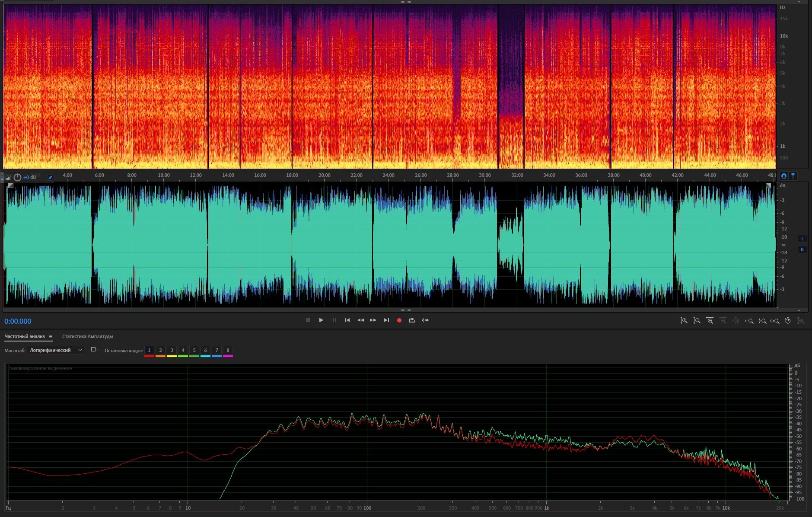This screenshot has width=812, height=517.
Task: Switch to the Статистика Амплитуды tab
Action: [87, 336]
